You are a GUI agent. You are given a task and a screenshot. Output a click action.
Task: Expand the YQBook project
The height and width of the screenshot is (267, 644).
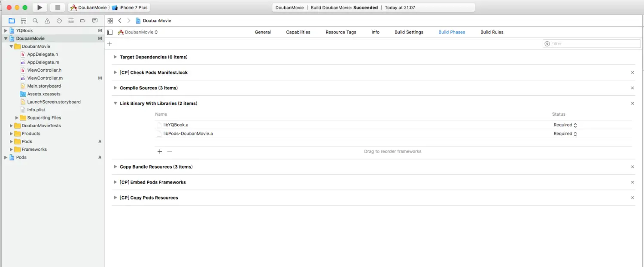[x=6, y=31]
